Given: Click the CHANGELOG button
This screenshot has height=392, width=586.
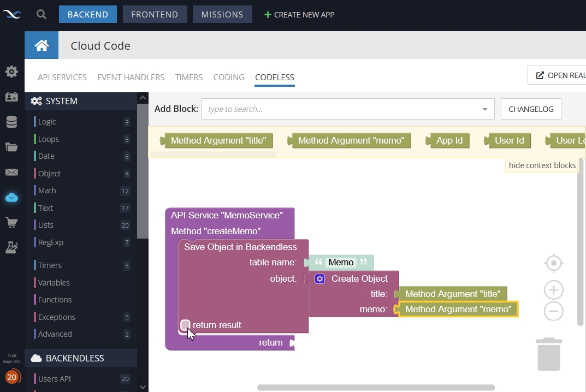Looking at the screenshot, I should tap(531, 109).
